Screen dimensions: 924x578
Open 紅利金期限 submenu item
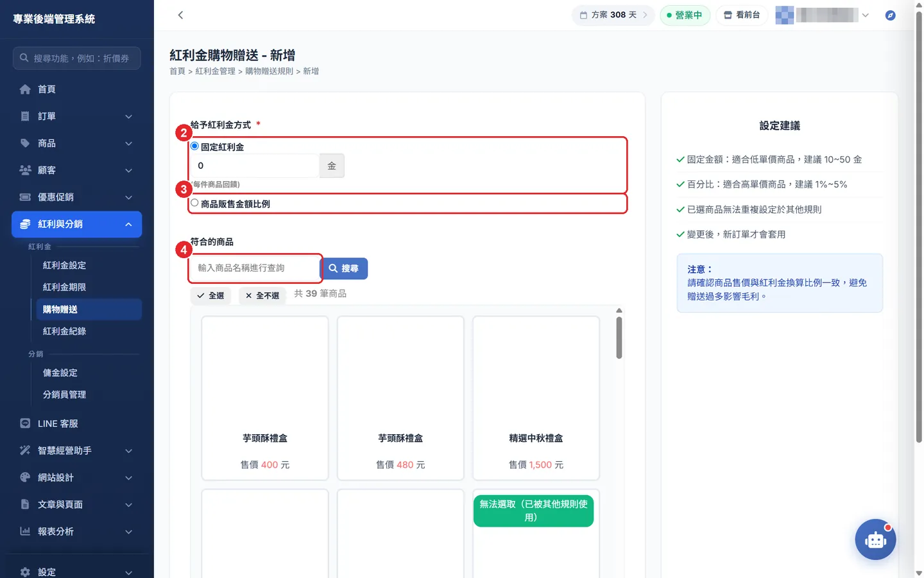coord(64,287)
